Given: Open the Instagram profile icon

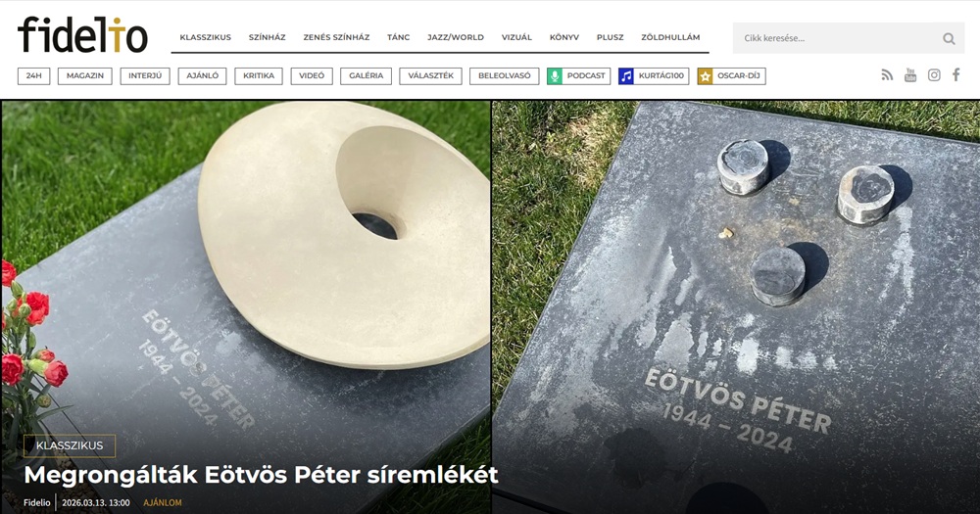Looking at the screenshot, I should 934,75.
